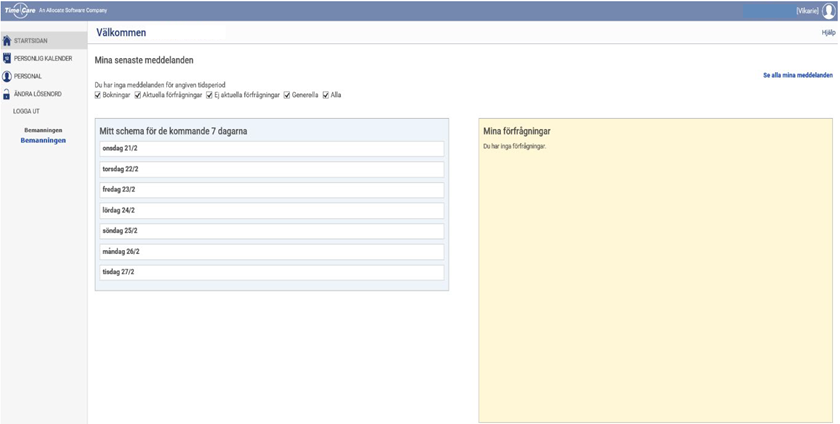
Task: Open the Hjälp link
Action: (827, 33)
